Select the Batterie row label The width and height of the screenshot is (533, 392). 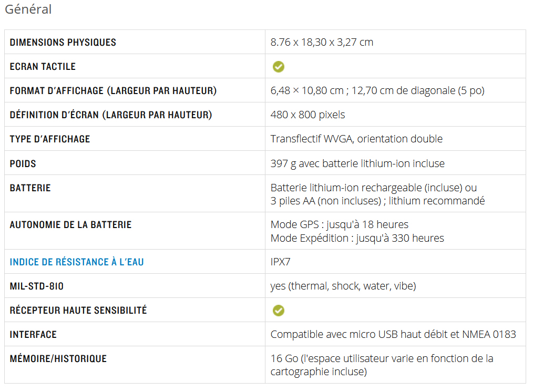click(30, 188)
